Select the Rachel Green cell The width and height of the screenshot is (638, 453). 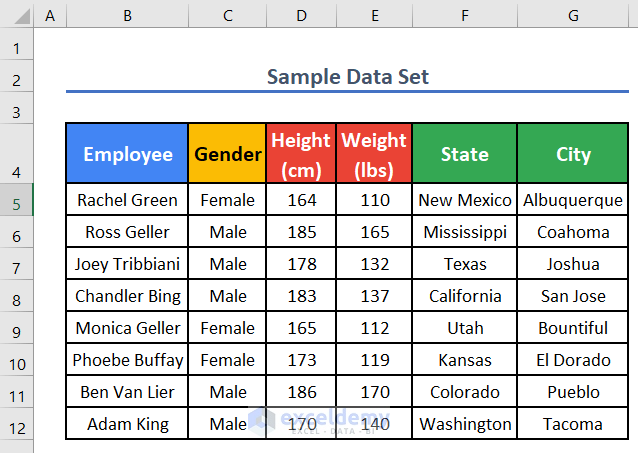(127, 200)
